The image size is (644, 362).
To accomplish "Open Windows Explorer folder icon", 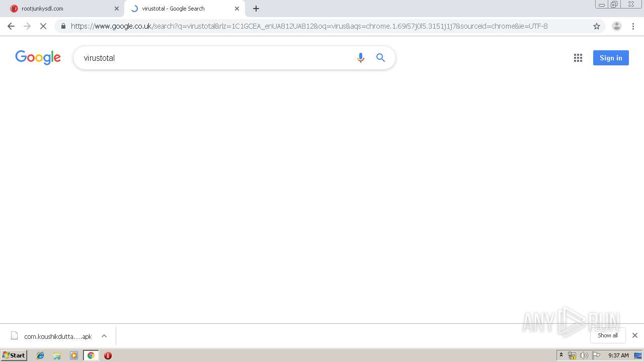I will [x=57, y=355].
